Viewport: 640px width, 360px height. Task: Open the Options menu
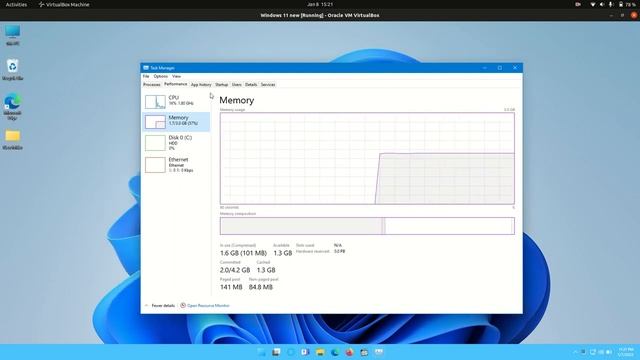click(x=160, y=76)
